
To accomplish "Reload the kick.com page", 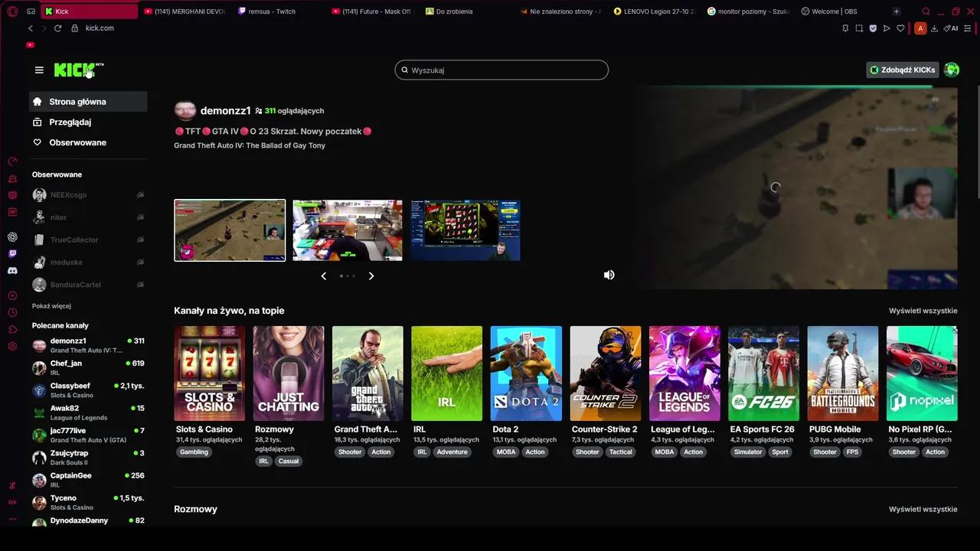I will tap(57, 28).
